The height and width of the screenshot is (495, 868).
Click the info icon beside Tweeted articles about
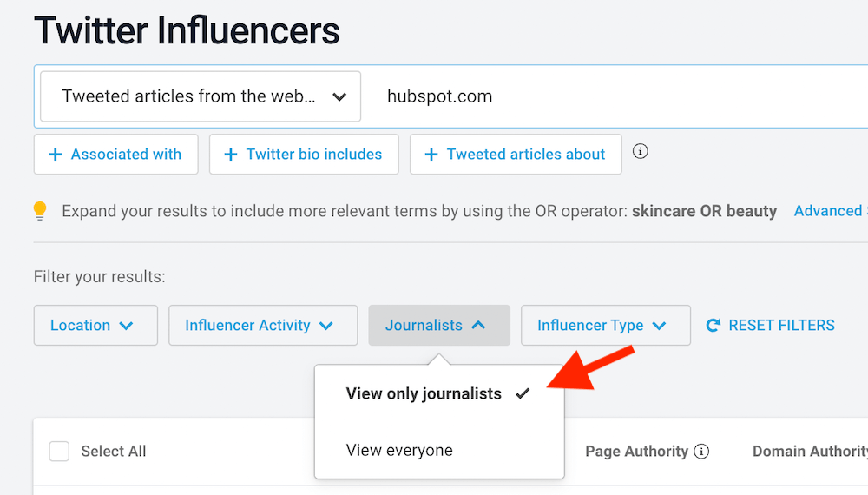[641, 151]
